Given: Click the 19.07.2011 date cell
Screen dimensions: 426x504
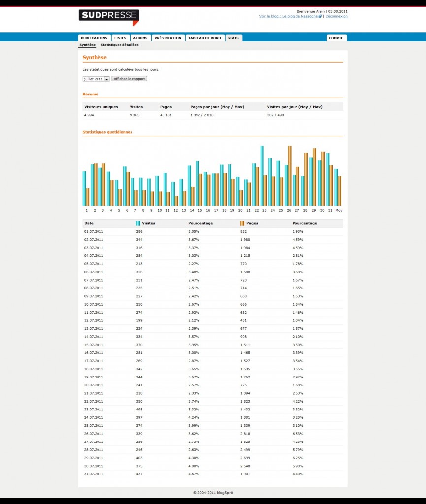Looking at the screenshot, I should [94, 377].
